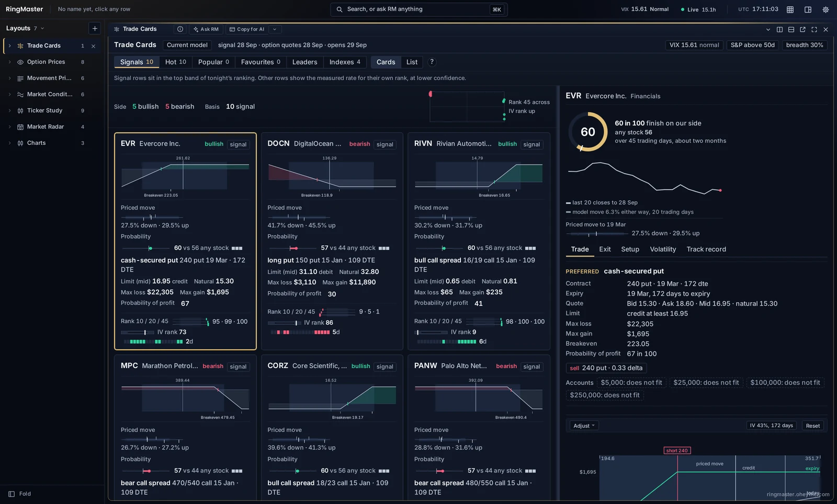Select the Hot 10 filter tab

tap(176, 62)
